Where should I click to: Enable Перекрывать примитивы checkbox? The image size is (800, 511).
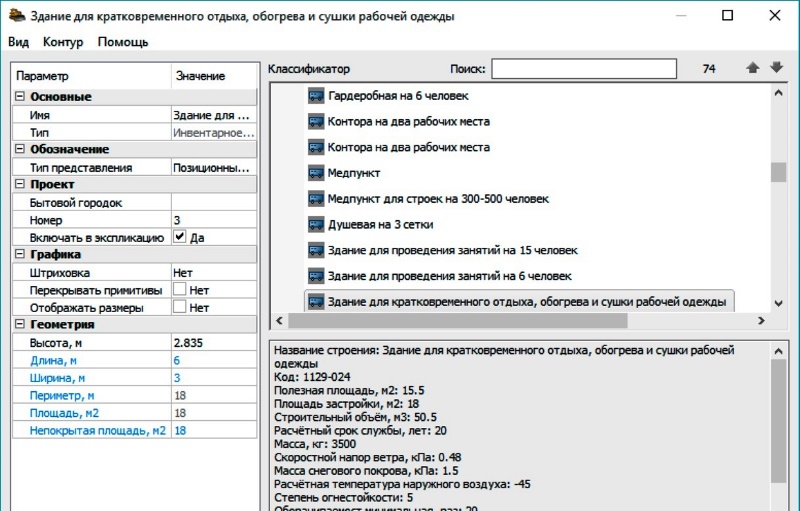pos(180,289)
